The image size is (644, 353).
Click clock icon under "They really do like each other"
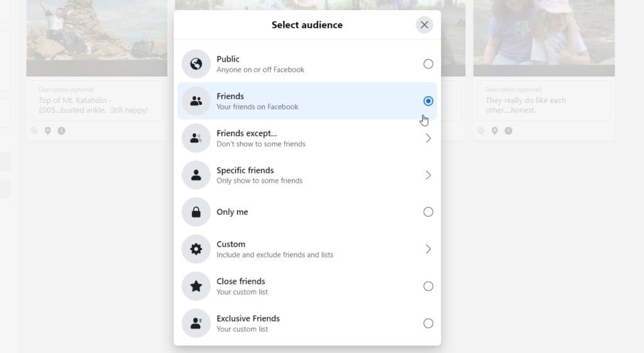[508, 131]
